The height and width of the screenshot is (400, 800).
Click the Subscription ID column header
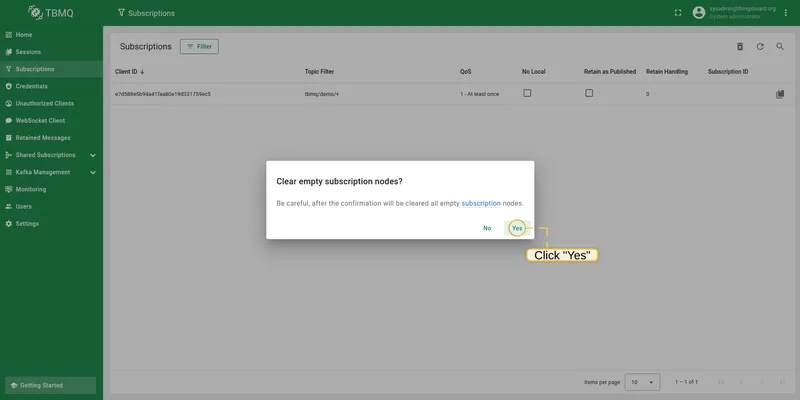(728, 72)
